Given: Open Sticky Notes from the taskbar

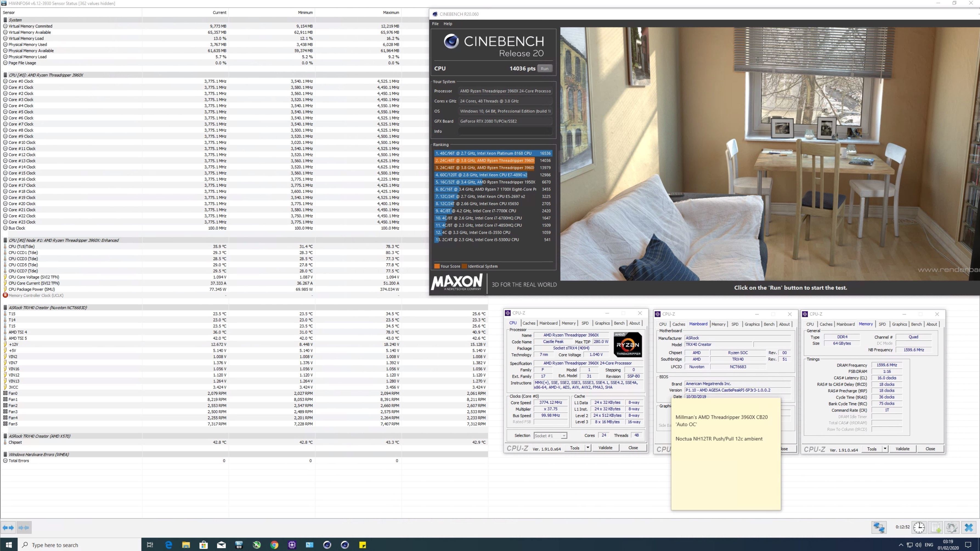Looking at the screenshot, I should [363, 545].
